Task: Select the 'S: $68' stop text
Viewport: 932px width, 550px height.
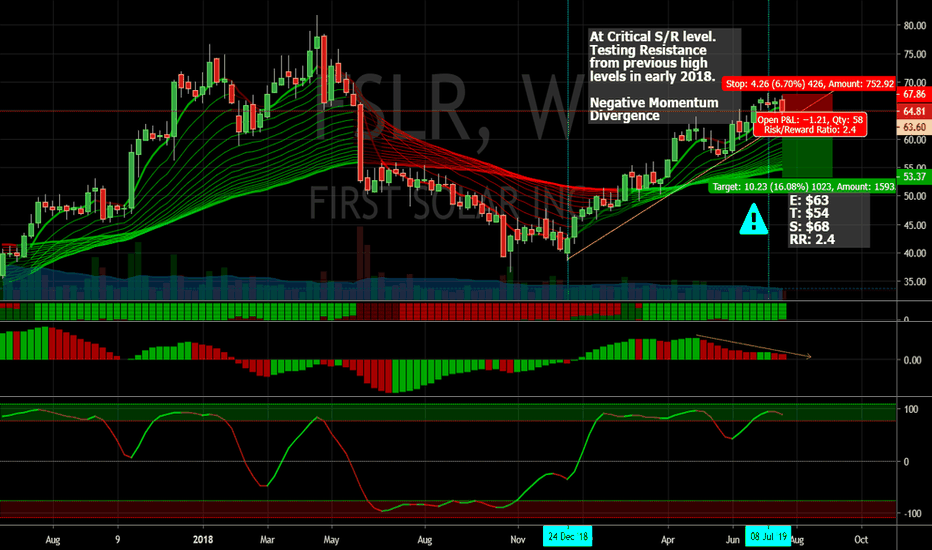Action: click(x=809, y=227)
